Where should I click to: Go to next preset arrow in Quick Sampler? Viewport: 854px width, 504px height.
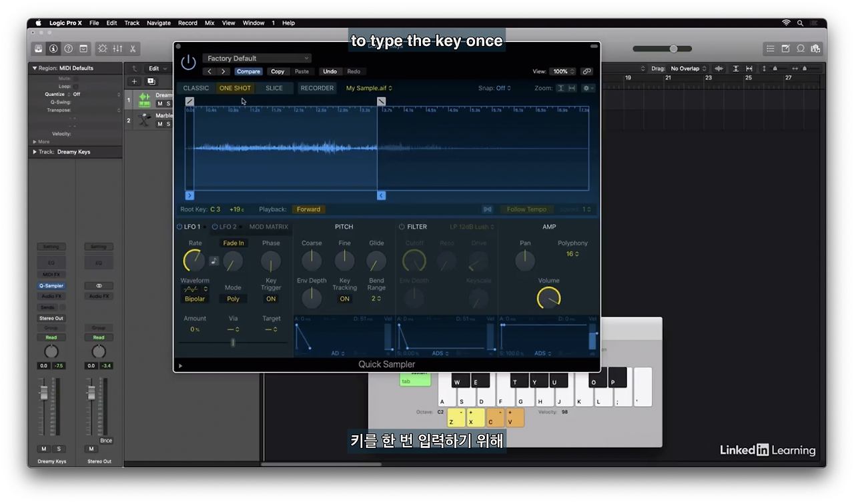[x=223, y=71]
